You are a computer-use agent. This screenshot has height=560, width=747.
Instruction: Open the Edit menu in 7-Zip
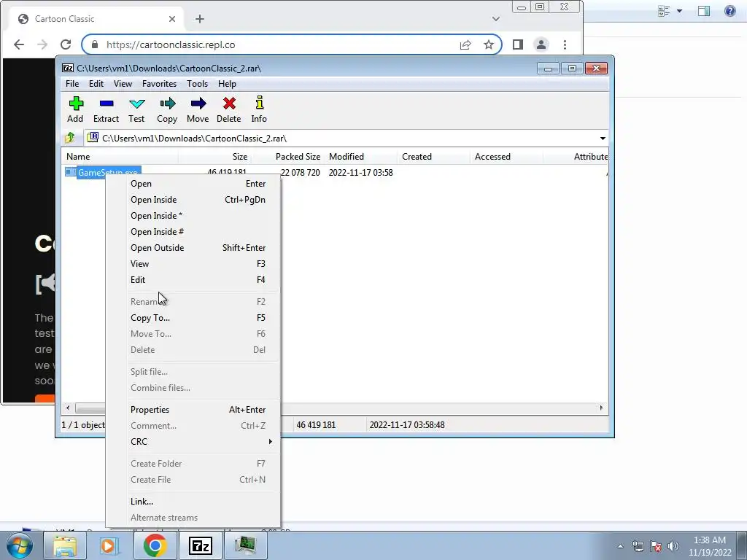(96, 84)
